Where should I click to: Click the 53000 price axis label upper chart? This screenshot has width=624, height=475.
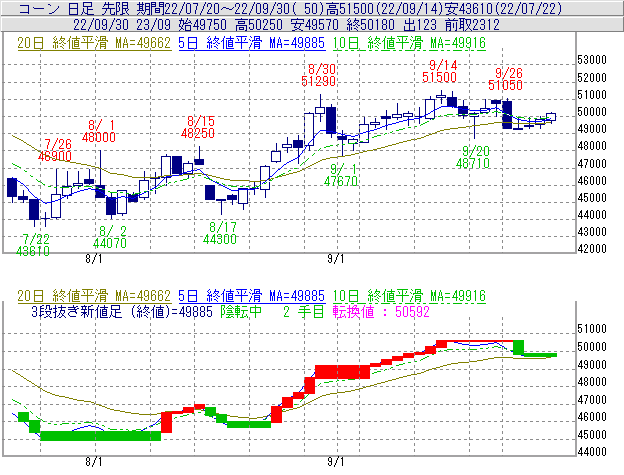[x=592, y=60]
